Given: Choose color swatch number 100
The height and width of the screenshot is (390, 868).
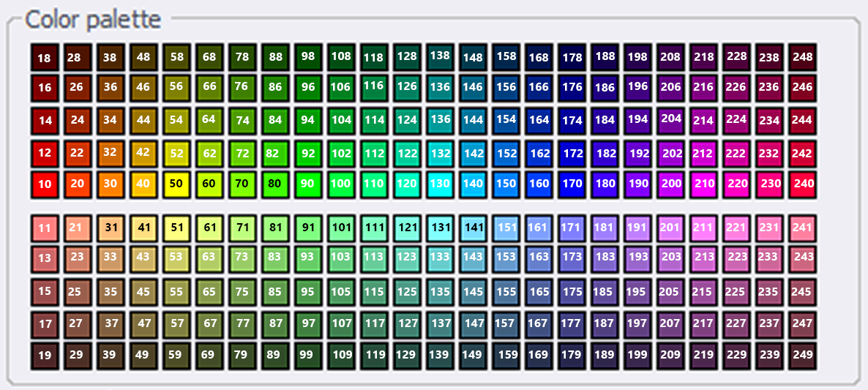Looking at the screenshot, I should pos(341,185).
